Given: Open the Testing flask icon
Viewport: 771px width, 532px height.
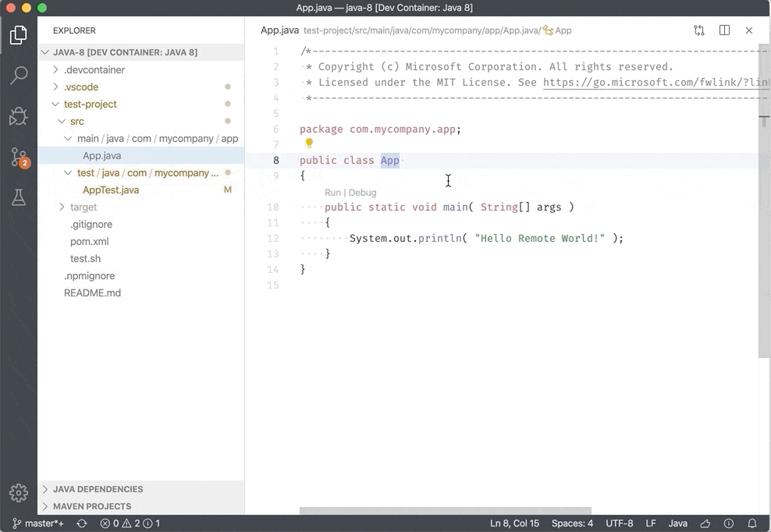Looking at the screenshot, I should pos(19,197).
